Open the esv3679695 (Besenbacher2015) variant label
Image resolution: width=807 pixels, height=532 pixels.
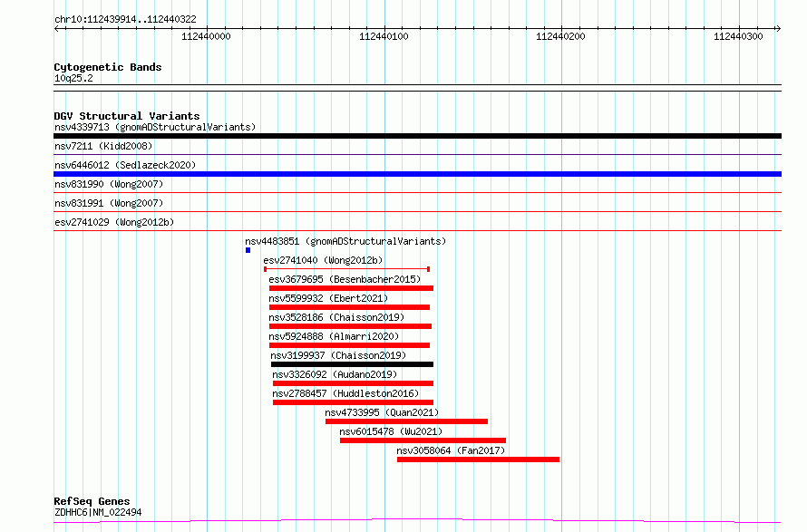click(x=345, y=279)
